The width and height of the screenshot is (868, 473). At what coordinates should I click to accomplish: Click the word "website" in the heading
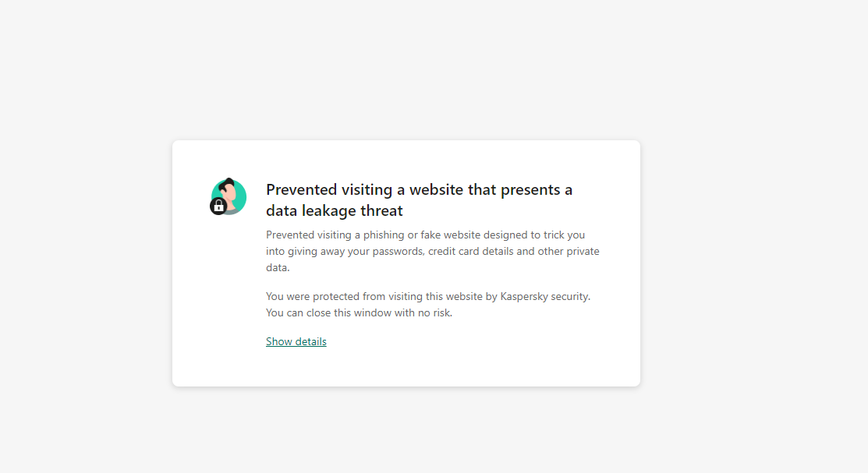point(437,189)
